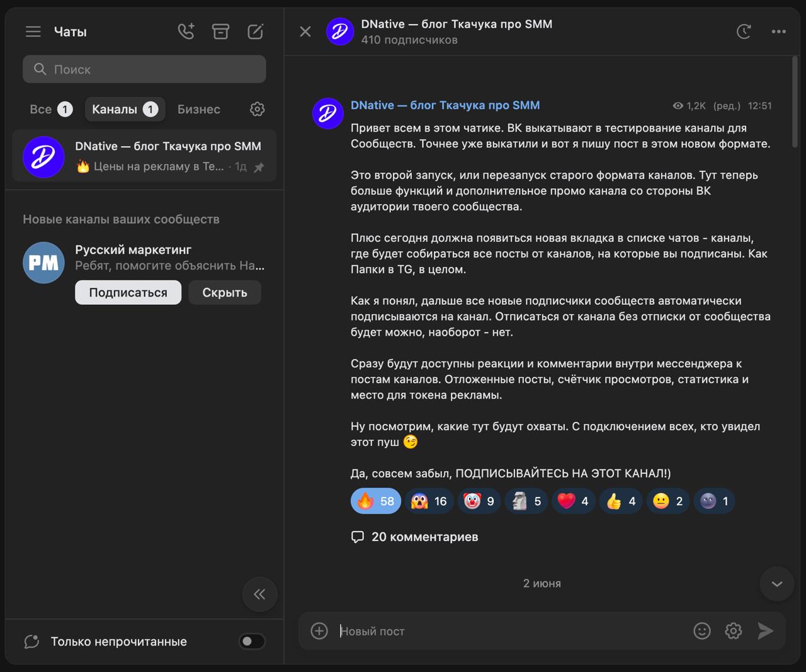This screenshot has height=672, width=806.
Task: Toggle the fire reaction with 58
Action: point(376,501)
